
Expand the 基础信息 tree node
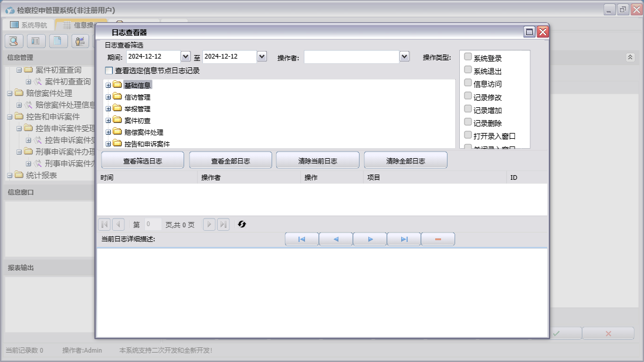coord(109,86)
